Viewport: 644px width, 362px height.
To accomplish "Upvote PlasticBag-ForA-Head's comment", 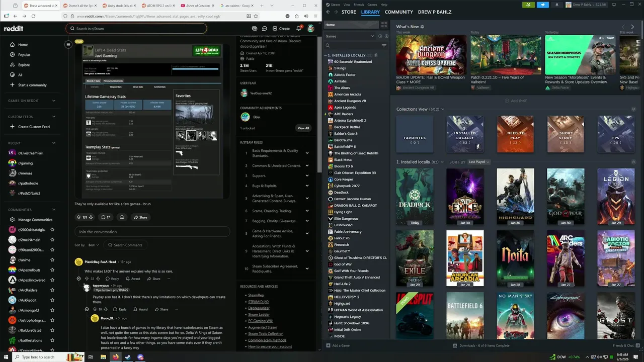I will pos(87,279).
